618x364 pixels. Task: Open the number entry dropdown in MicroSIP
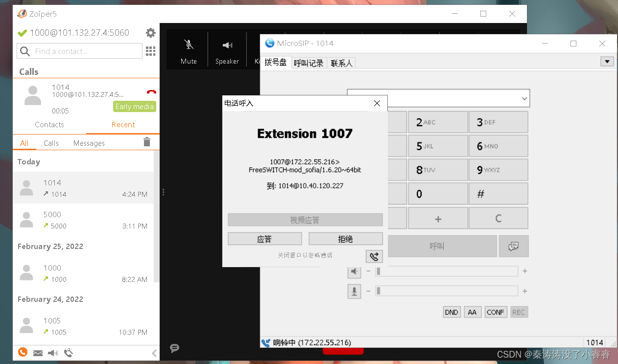tap(524, 98)
